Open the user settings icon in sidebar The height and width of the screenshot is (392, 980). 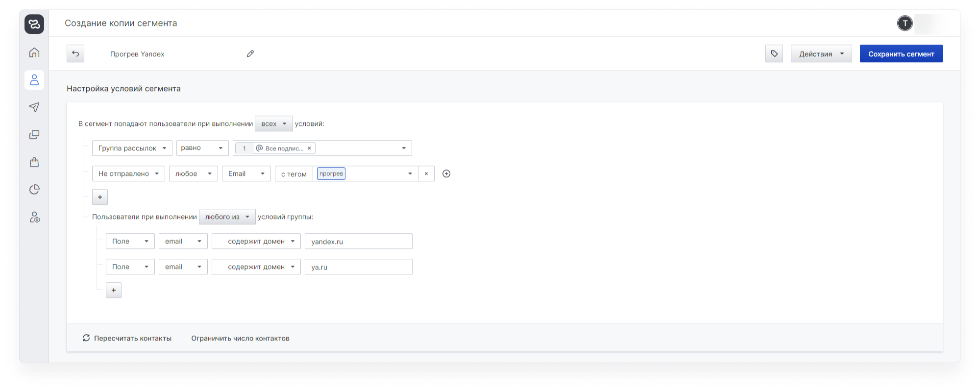tap(34, 217)
